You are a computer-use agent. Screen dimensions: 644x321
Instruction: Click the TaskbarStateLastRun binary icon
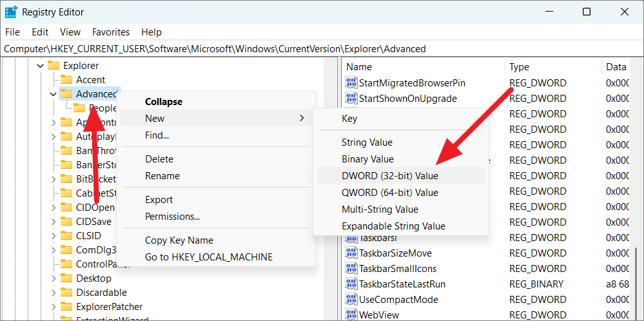(351, 284)
